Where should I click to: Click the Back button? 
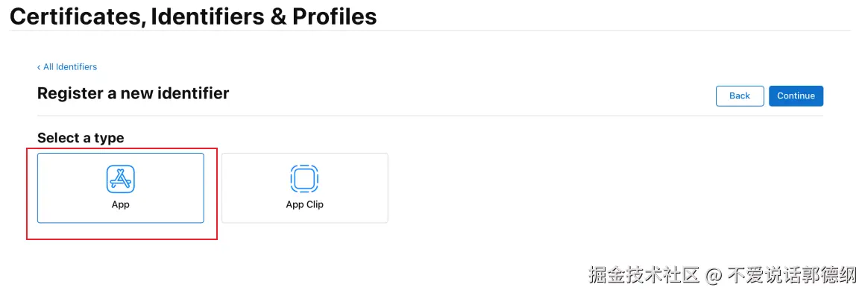[740, 95]
